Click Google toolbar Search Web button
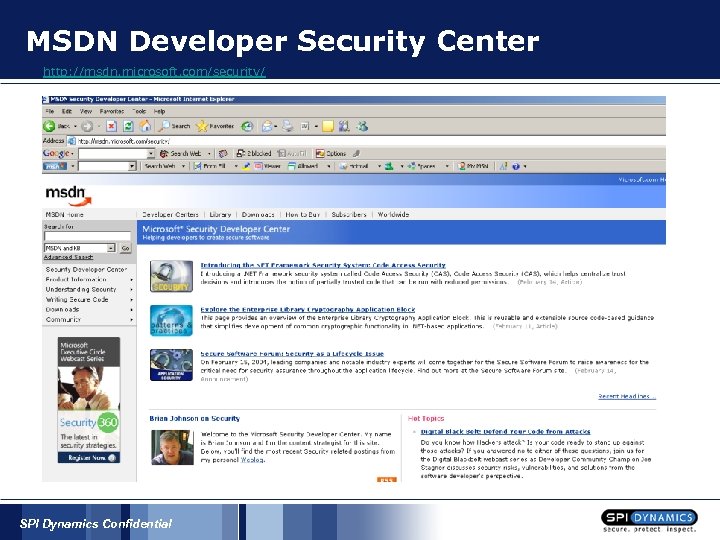Screen dimensions: 720x540 point(180,153)
